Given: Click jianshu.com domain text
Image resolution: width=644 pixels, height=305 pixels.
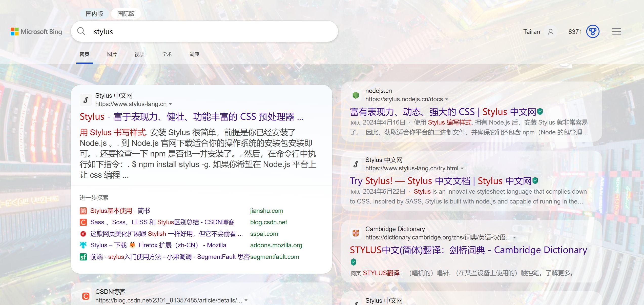Looking at the screenshot, I should click(x=267, y=211).
